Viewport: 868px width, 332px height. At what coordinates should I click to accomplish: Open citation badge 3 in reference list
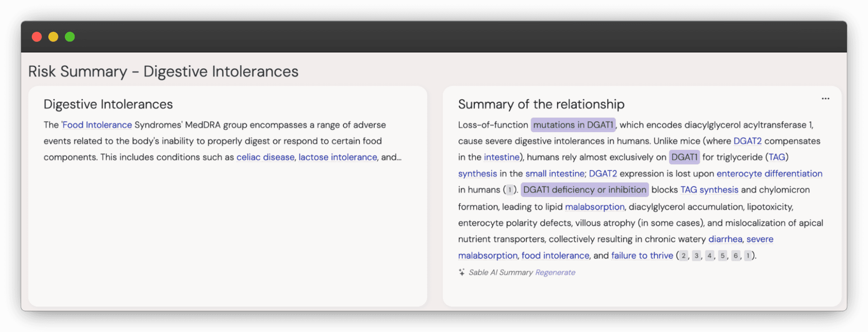click(696, 255)
